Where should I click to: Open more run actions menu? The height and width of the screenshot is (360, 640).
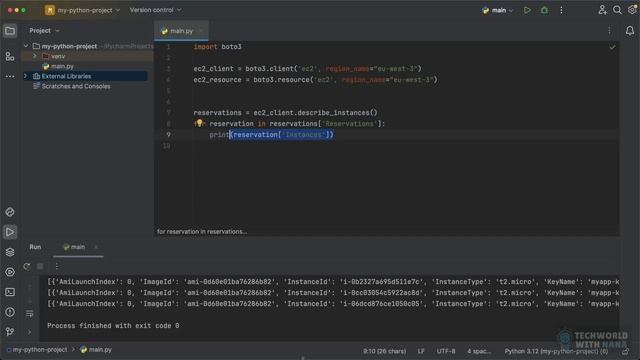click(x=561, y=10)
